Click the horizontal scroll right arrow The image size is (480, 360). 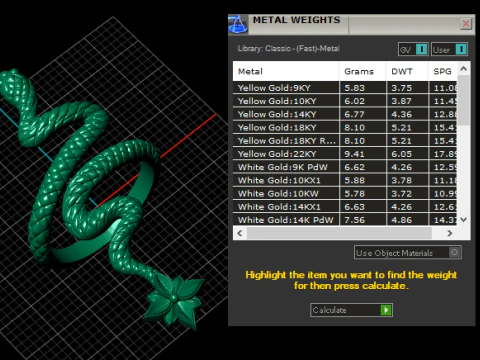point(450,233)
